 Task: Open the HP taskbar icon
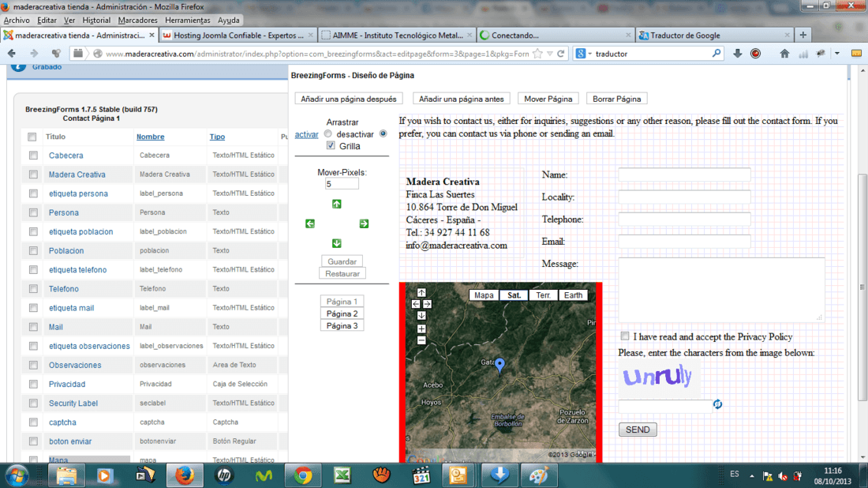(224, 475)
